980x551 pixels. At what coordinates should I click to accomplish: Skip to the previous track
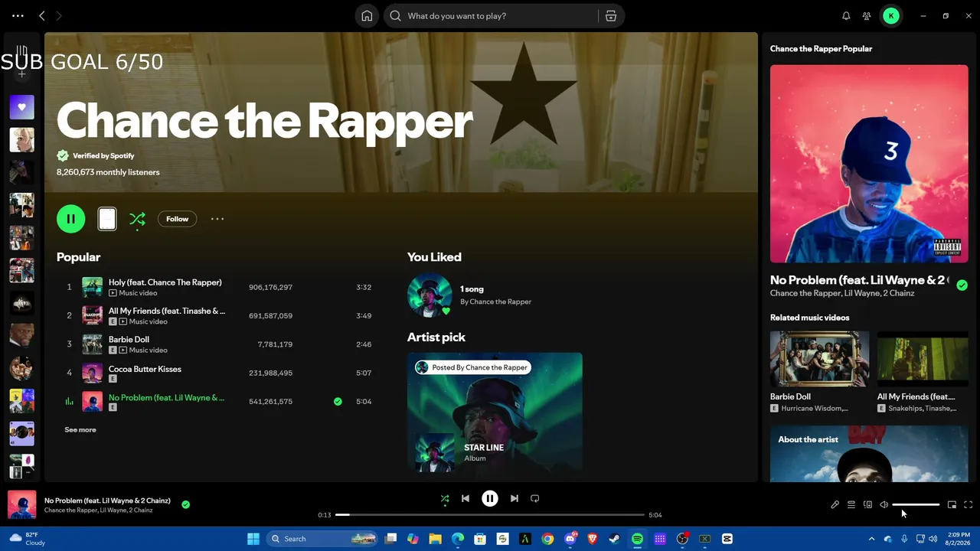[465, 498]
